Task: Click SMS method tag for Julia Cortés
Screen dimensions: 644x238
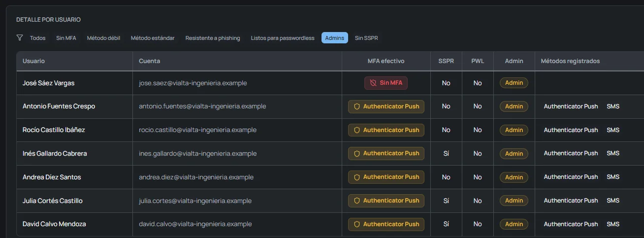Action: click(x=613, y=201)
